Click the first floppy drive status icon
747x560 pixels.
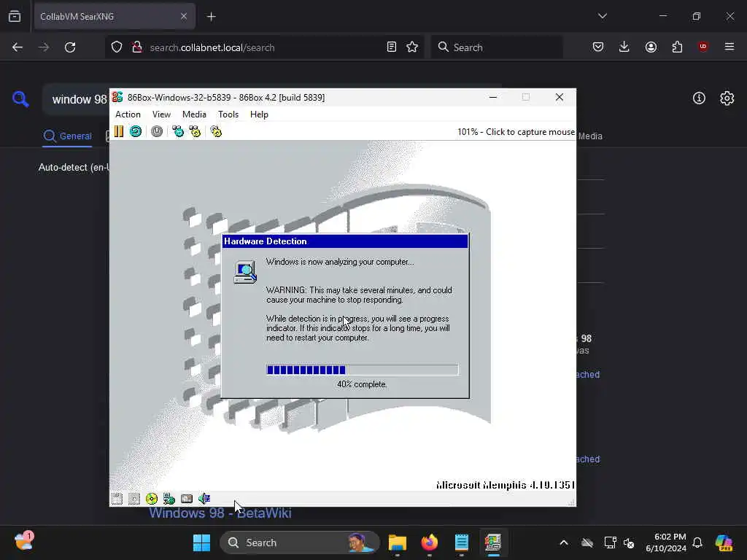[117, 499]
